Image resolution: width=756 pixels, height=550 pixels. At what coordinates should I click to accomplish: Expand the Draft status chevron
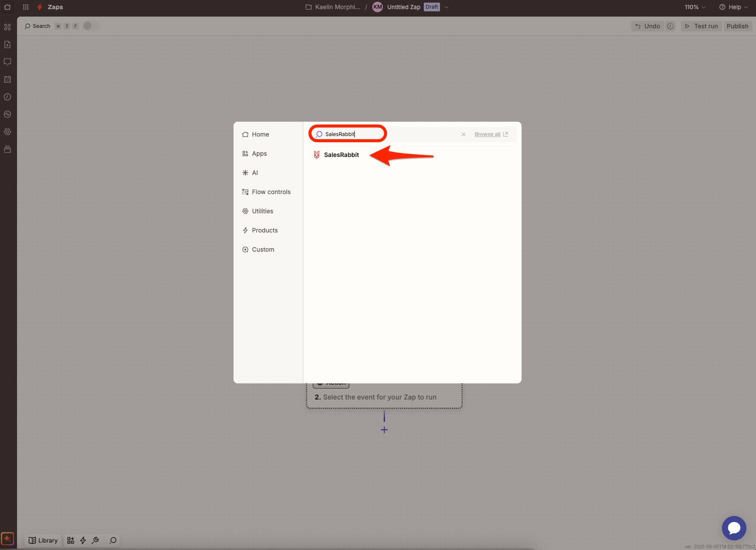click(446, 7)
